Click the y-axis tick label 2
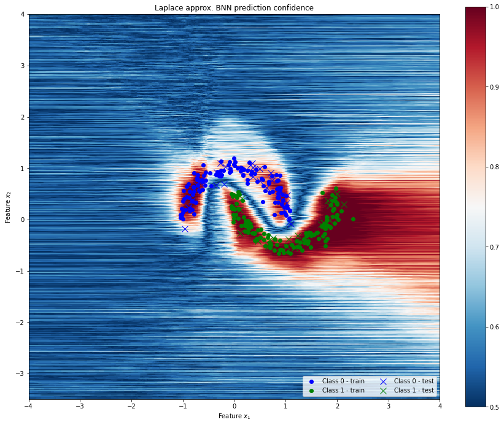504x425 pixels. 23,117
